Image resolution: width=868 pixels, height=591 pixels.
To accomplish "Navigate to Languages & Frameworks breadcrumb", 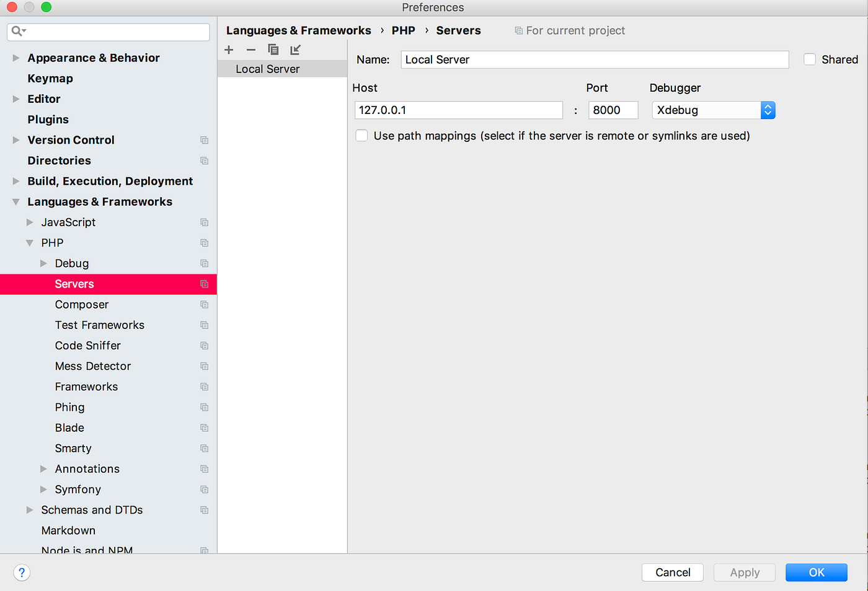I will click(299, 30).
